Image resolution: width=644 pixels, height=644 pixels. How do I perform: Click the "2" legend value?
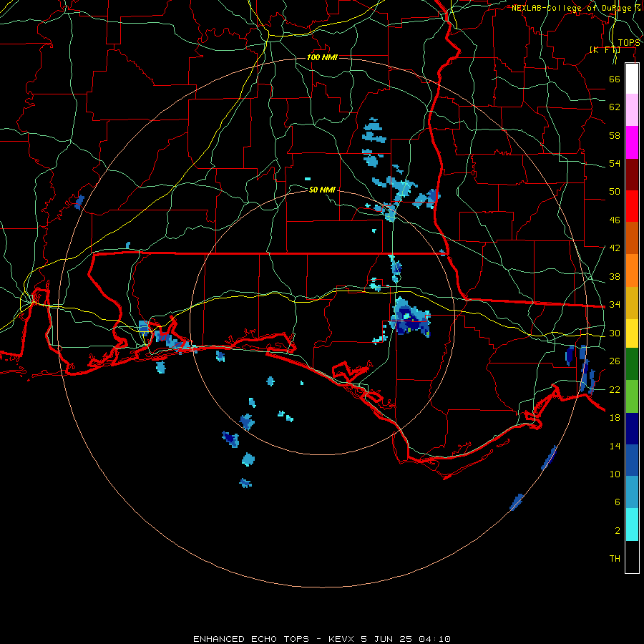click(x=618, y=531)
